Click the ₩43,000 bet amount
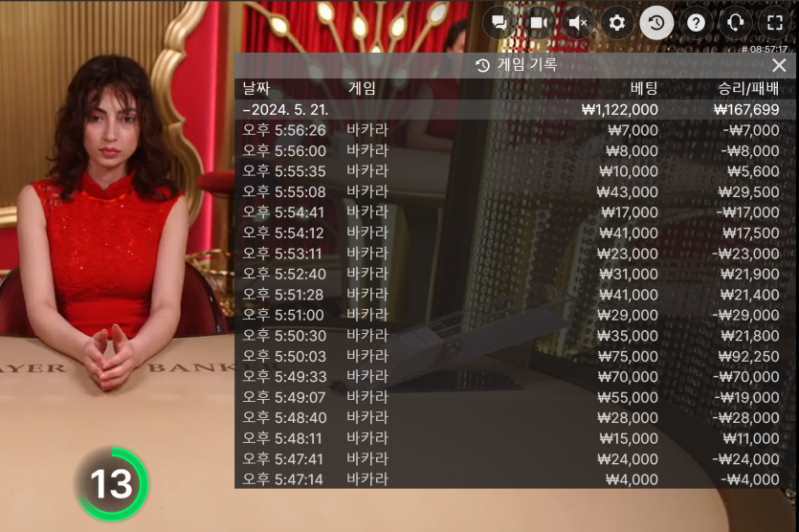This screenshot has height=532, width=799. coord(628,192)
